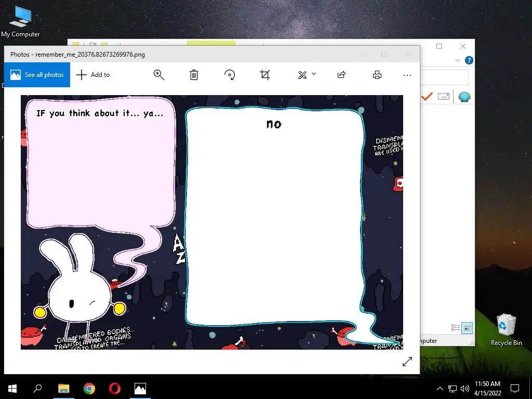
Task: Click the Zoom magnifier icon in Photos
Action: [159, 75]
